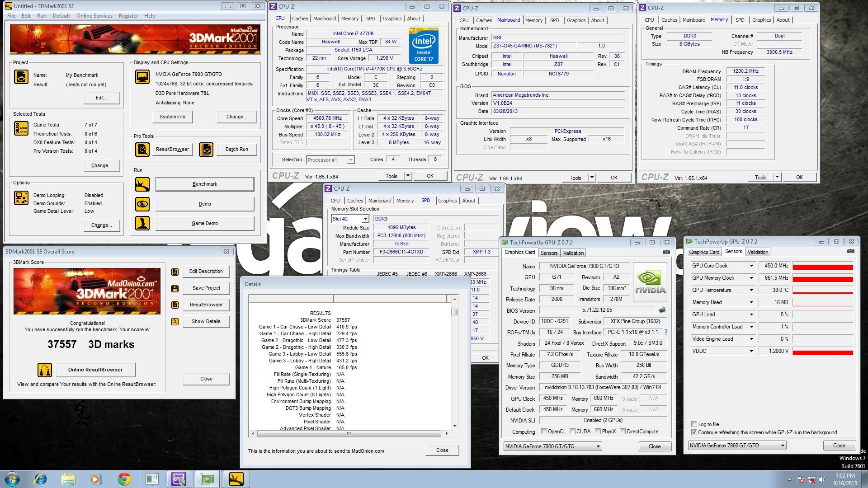Click the Game Demo joystick icon
Image resolution: width=868 pixels, height=488 pixels.
tap(142, 223)
